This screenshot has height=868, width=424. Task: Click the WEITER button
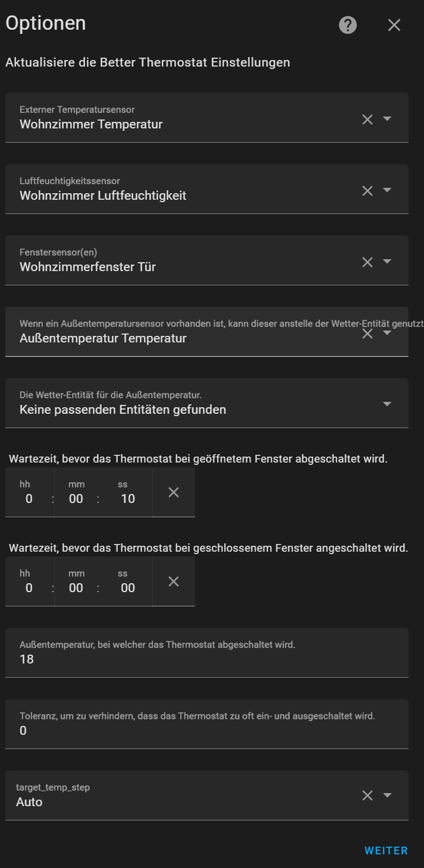click(386, 851)
